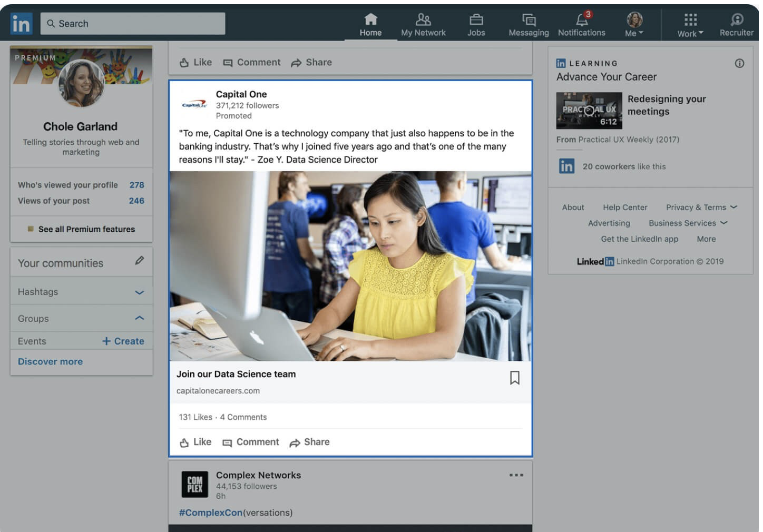Open the Events link in communities
The width and height of the screenshot is (763, 532).
coord(32,341)
